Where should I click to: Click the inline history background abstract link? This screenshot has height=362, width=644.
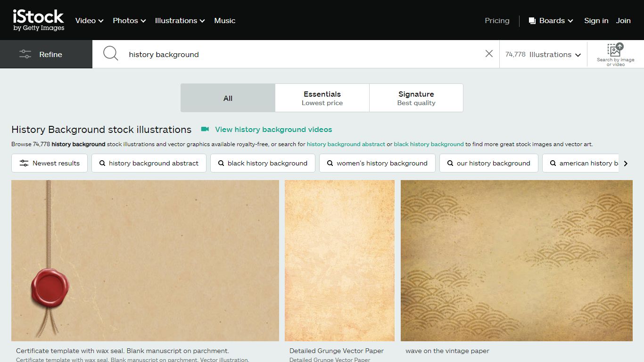(346, 144)
